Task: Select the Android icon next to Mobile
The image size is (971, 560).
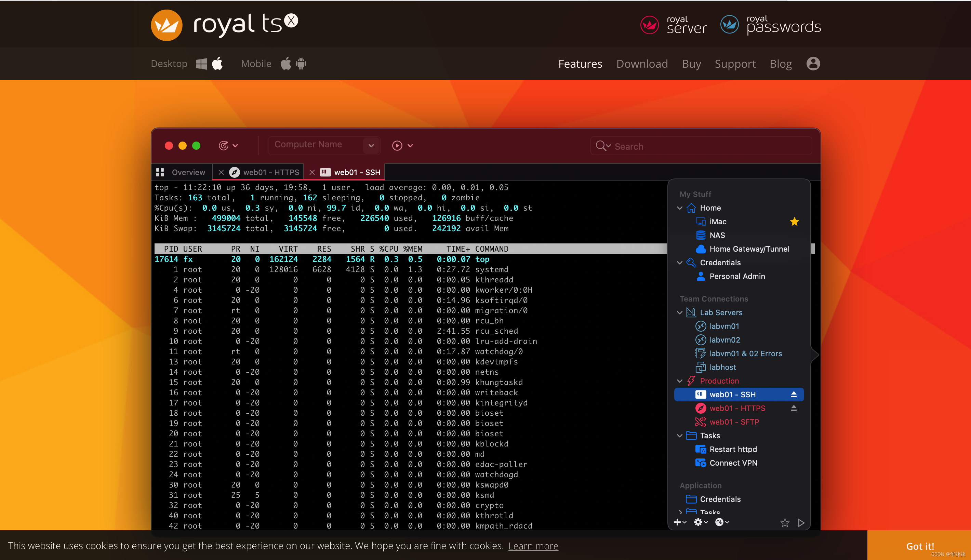Action: 301,64
